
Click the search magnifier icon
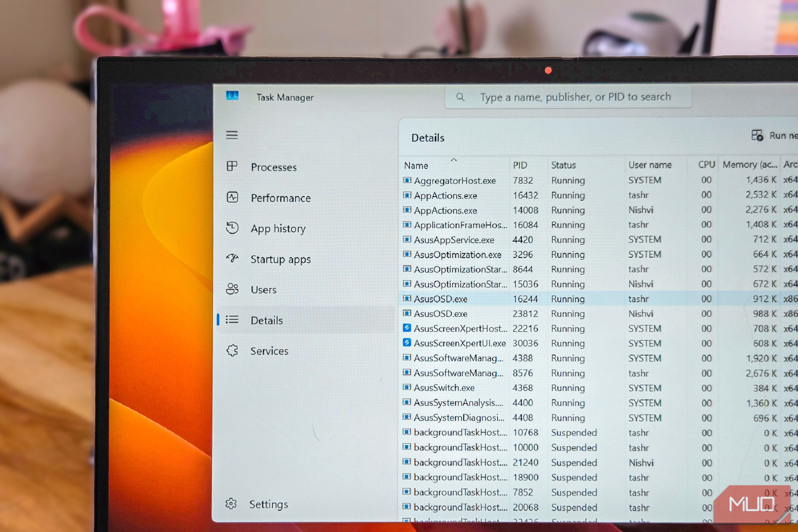point(460,97)
